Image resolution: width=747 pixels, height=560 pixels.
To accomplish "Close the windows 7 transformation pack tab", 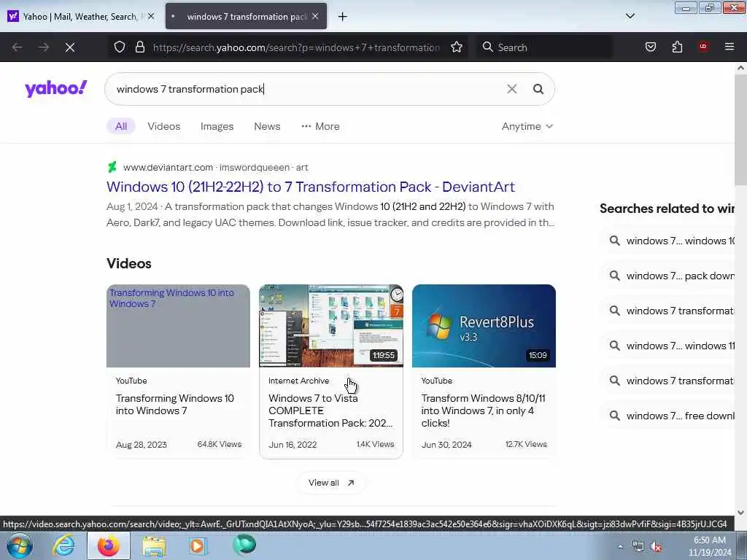I will 315,16.
